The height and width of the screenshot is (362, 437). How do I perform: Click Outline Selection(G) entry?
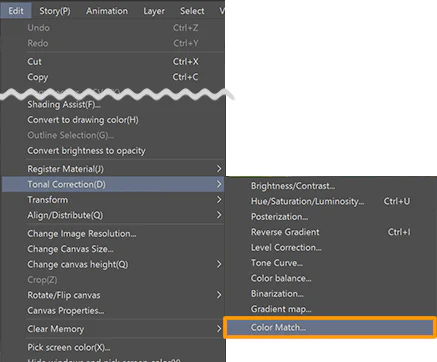click(113, 135)
